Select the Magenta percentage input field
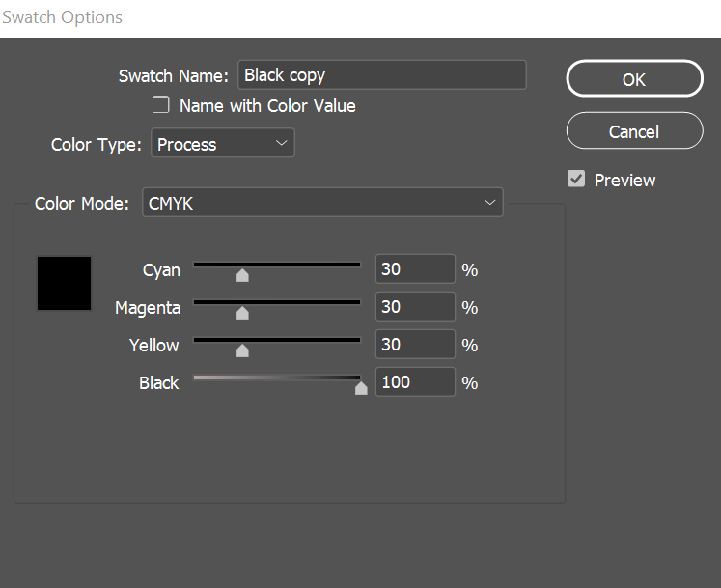 [x=414, y=307]
